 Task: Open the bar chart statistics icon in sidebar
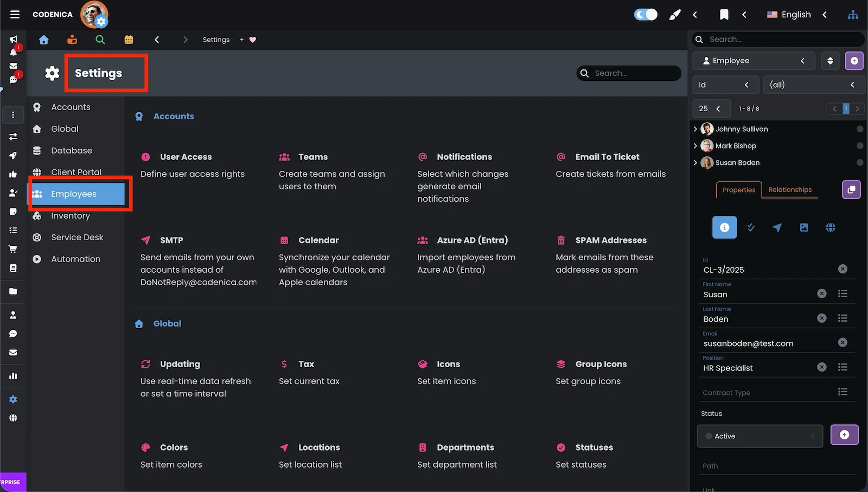[x=13, y=376]
